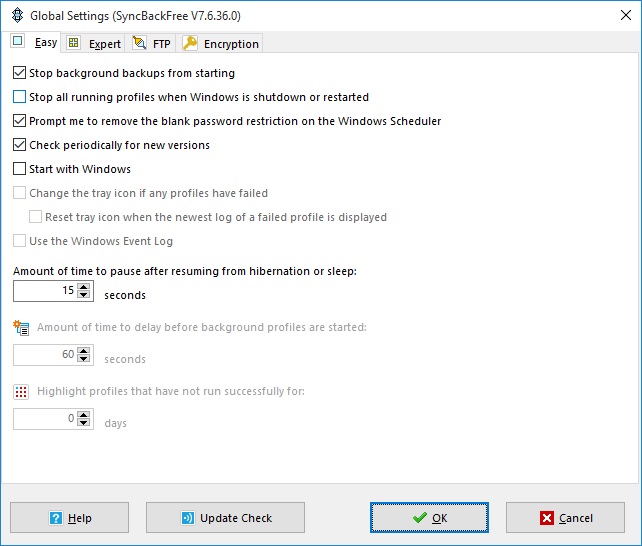Disable Check periodically for new versions
This screenshot has height=546, width=642.
pos(19,145)
